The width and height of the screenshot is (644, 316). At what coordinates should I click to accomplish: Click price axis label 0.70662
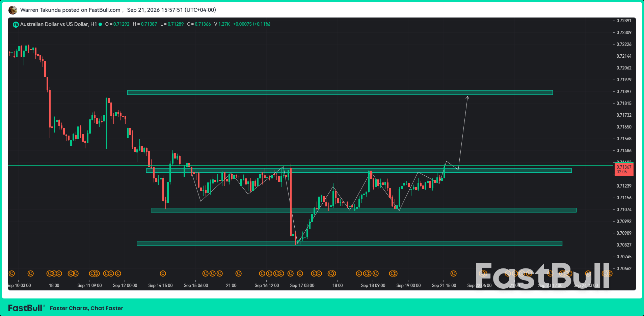point(624,268)
